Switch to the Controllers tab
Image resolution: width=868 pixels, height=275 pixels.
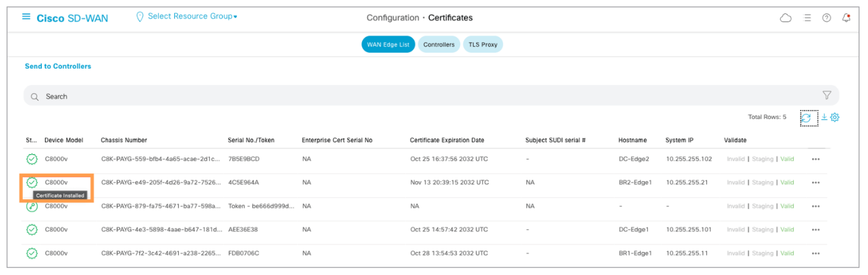point(439,44)
